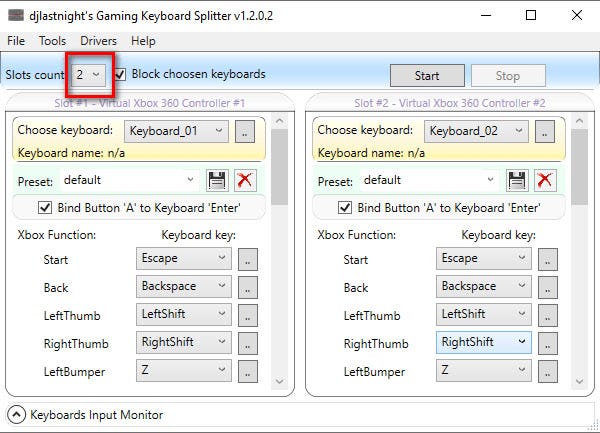Click Slot #1 Virtual Xbox 360 Controller header
Screen dimensions: 600x433
pyautogui.click(x=150, y=103)
